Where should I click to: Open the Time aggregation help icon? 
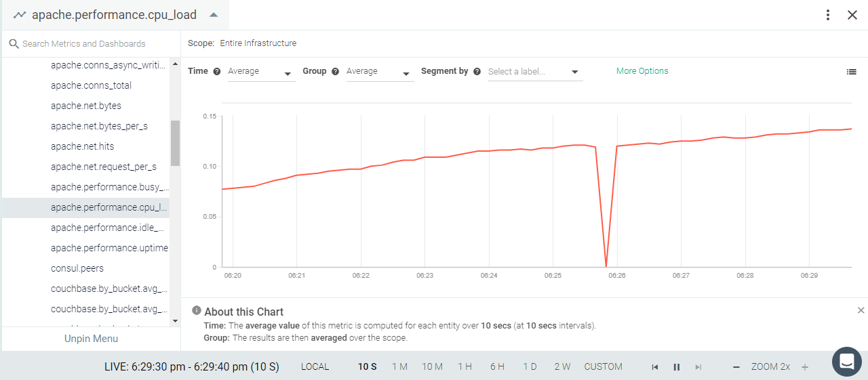click(217, 71)
